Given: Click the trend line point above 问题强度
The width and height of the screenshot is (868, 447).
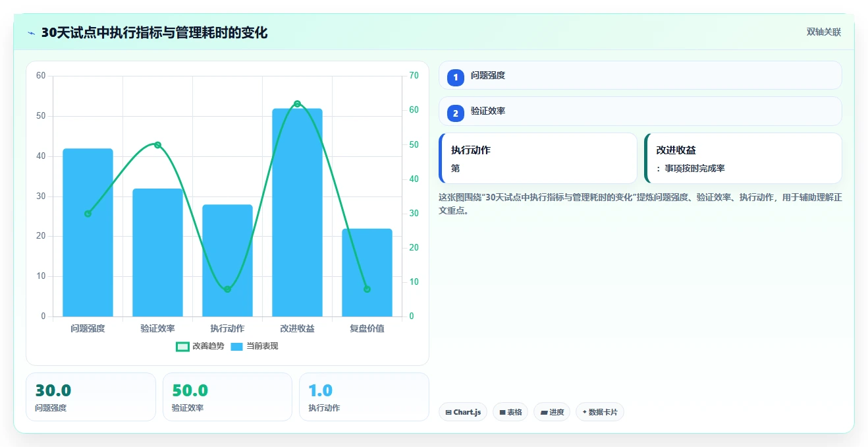Looking at the screenshot, I should coord(88,214).
